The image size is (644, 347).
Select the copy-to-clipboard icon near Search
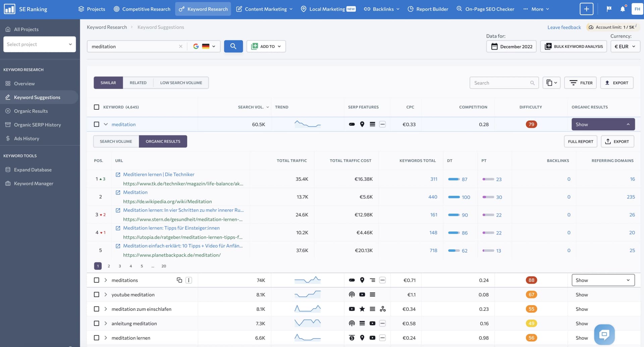[x=550, y=82]
